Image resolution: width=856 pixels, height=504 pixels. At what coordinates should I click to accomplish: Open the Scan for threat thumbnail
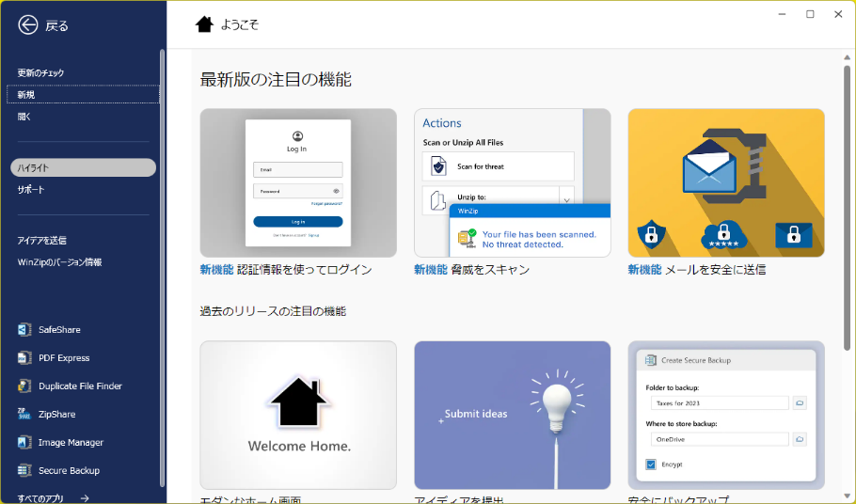coord(512,182)
